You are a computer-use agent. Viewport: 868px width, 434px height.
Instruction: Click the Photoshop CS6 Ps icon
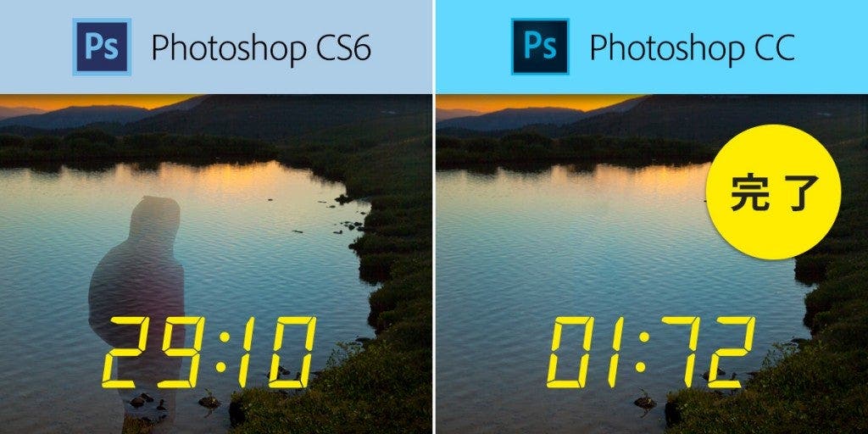(102, 47)
